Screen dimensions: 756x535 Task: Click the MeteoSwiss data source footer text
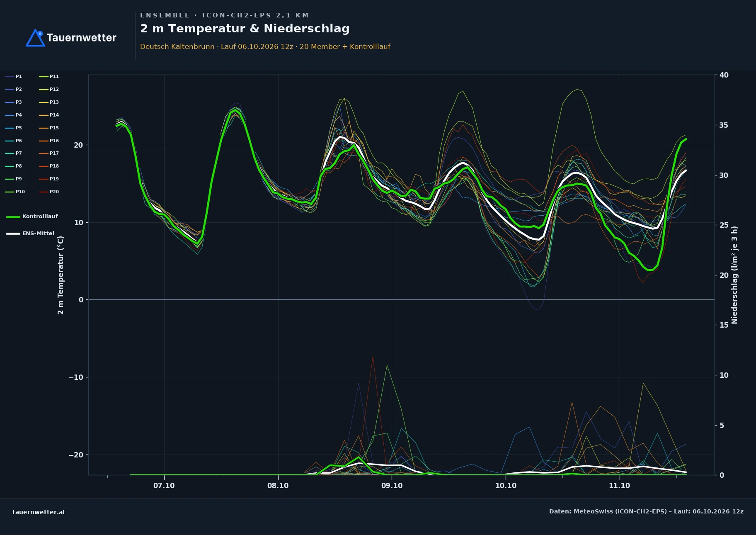(646, 511)
